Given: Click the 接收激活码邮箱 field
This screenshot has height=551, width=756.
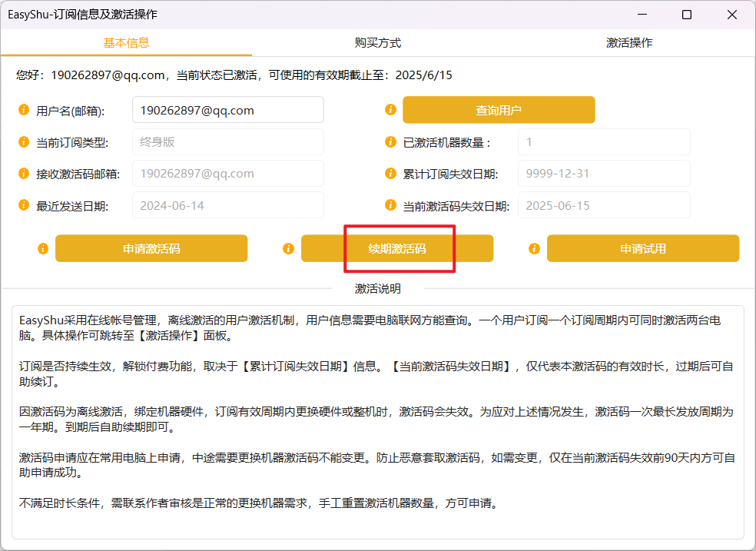Looking at the screenshot, I should click(228, 173).
